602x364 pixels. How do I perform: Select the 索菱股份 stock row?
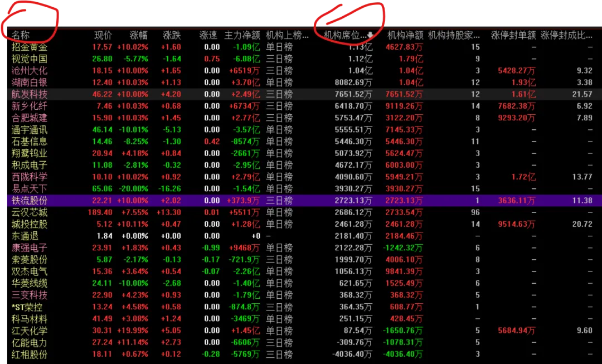coord(304,260)
